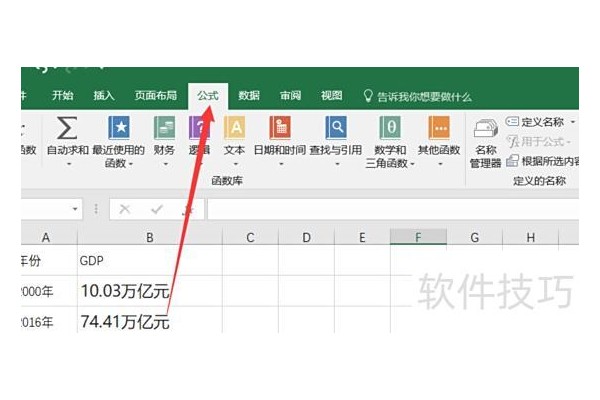Open the Name Manager (名称管理器) icon
600x400 pixels.
[x=486, y=129]
